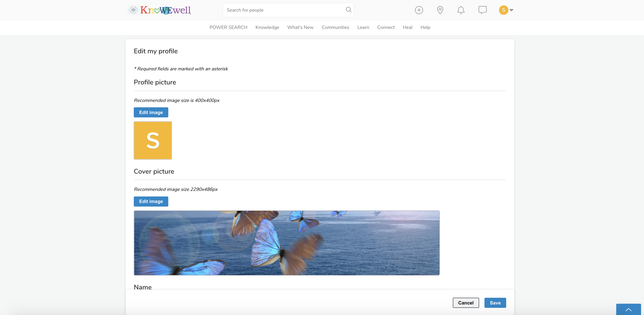Open the Learn menu
644x315 pixels.
tap(363, 27)
